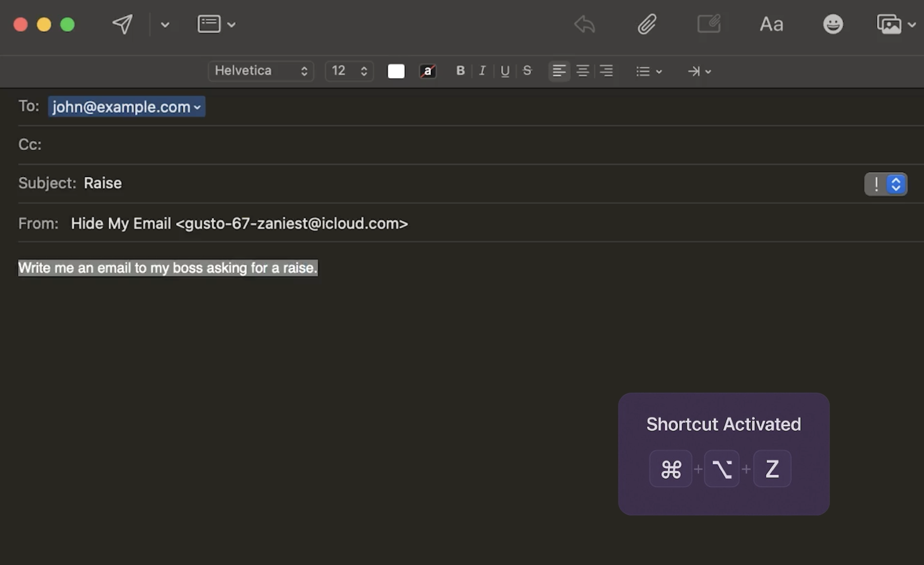Image resolution: width=924 pixels, height=565 pixels.
Task: Open the list style dropdown
Action: (x=649, y=71)
